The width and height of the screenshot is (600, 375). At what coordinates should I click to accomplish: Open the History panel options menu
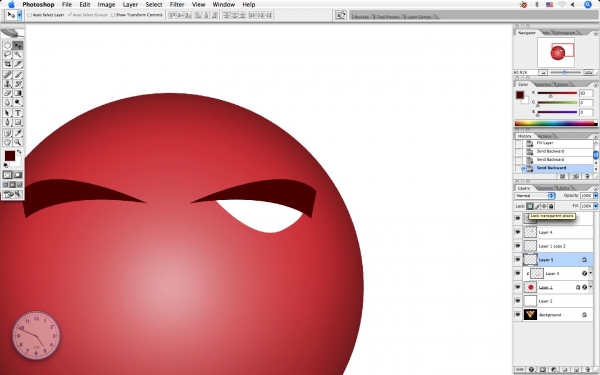click(596, 137)
